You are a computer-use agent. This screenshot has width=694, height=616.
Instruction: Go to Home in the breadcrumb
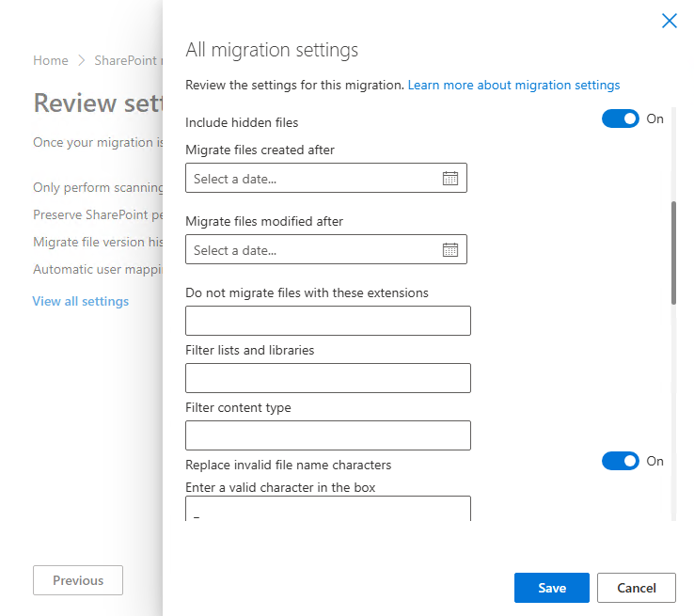51,61
